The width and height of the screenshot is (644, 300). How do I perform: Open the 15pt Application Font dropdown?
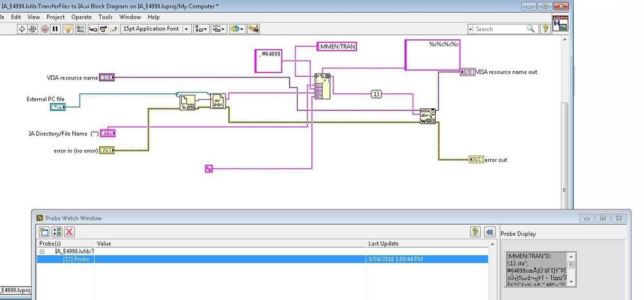coord(156,29)
